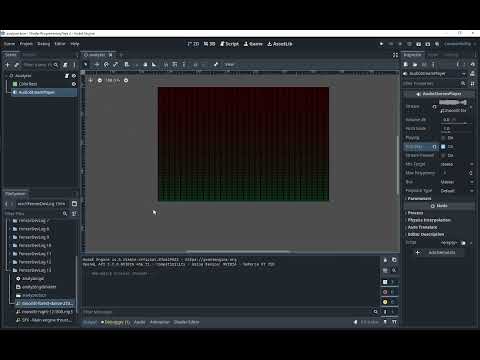The image size is (480, 360).
Task: Toggle grid snapping in the toolbar
Action: tap(175, 64)
